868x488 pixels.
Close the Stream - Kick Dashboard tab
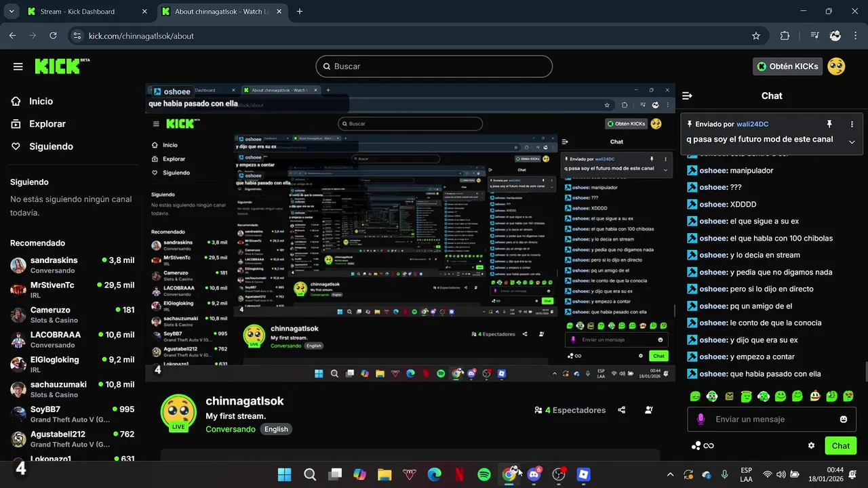click(x=144, y=12)
